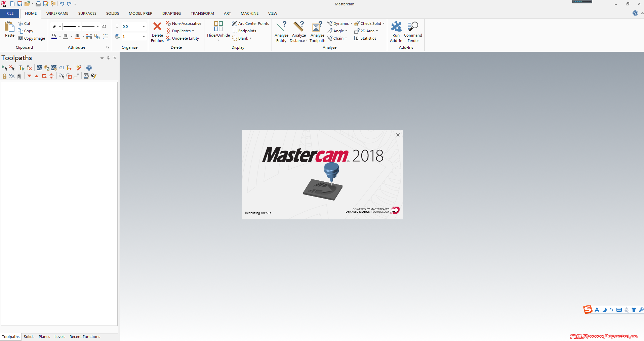Verify selected operations icon
Viewport: 644px width, 341px height.
47,68
